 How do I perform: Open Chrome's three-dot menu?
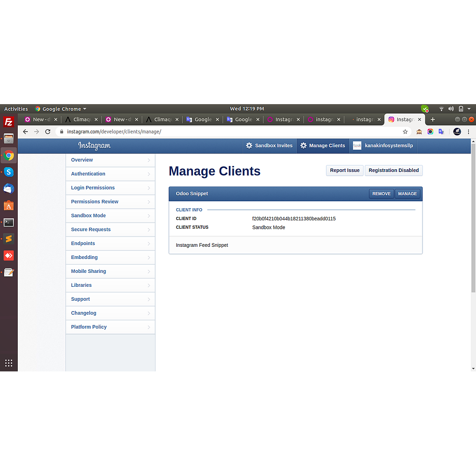tap(469, 132)
